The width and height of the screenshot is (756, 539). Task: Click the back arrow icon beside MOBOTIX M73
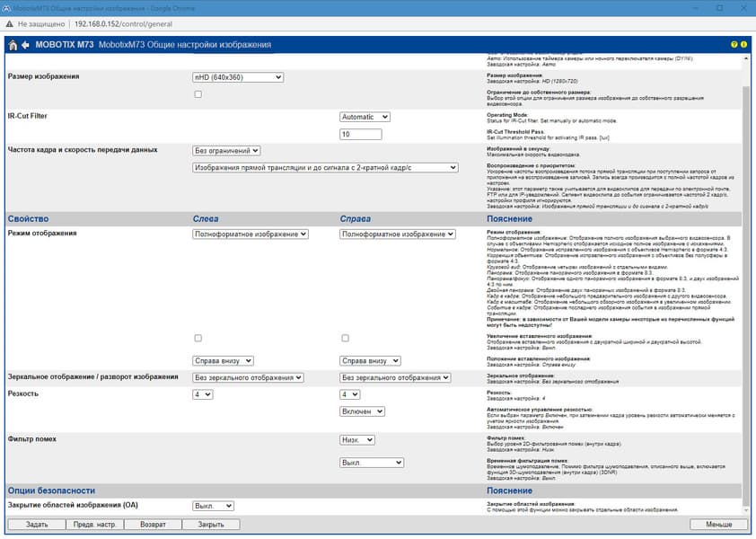point(25,45)
